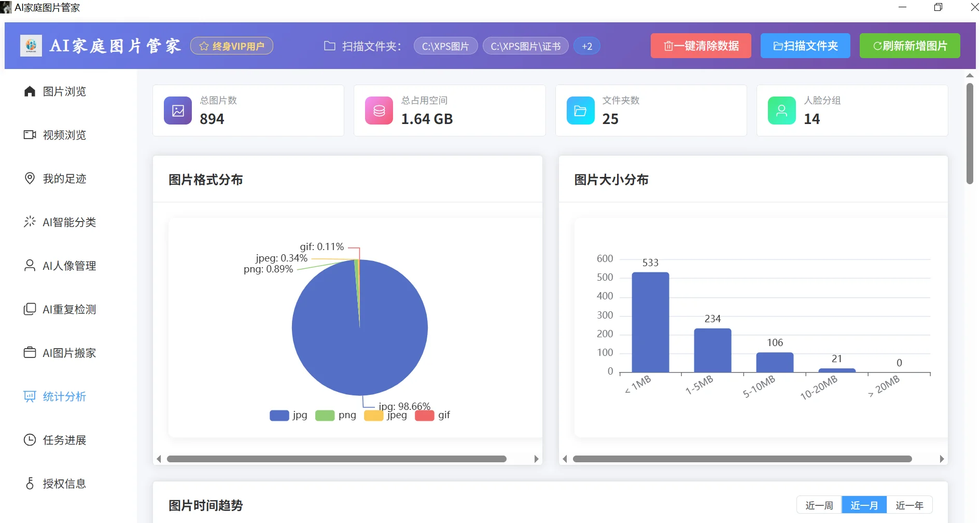Click the folder icon beside 扫描文件夹
980x523 pixels.
[330, 46]
